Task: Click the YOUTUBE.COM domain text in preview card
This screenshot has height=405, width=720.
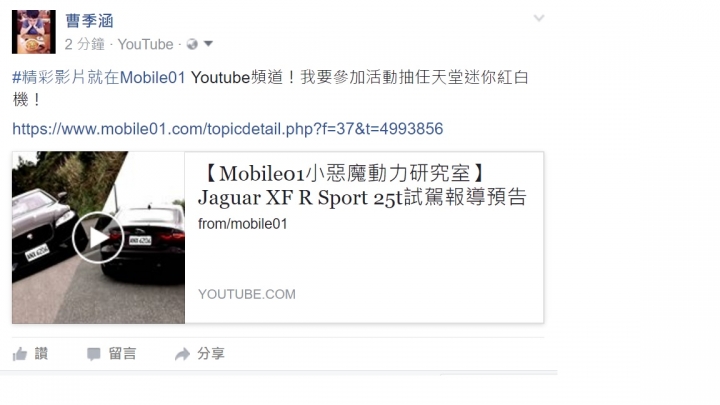Action: coord(247,294)
